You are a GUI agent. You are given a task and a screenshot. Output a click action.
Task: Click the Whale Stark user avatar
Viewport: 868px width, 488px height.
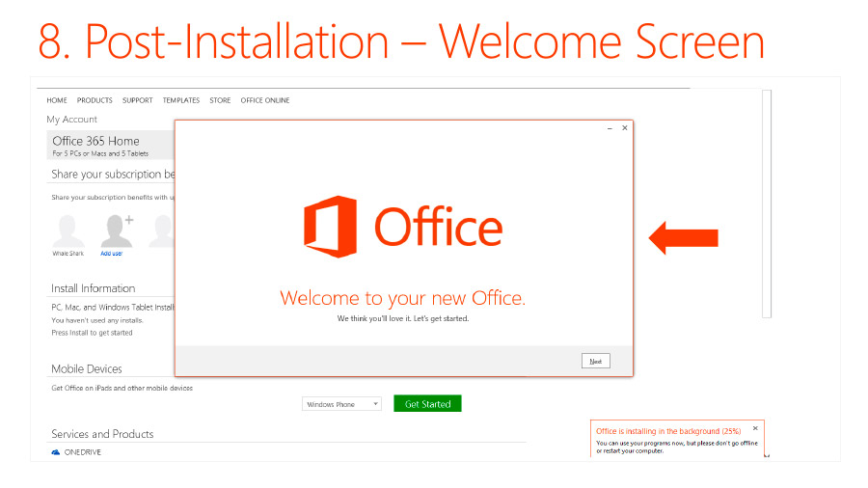68,230
